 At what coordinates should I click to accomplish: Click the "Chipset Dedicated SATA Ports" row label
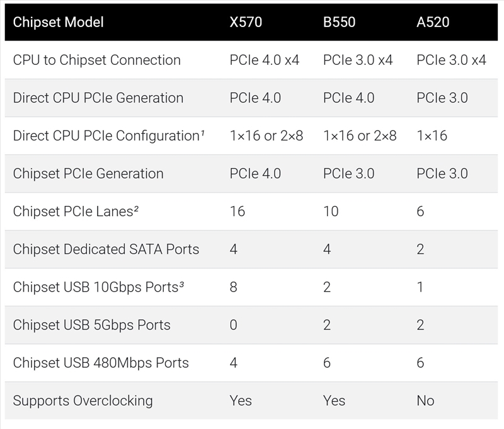106,249
